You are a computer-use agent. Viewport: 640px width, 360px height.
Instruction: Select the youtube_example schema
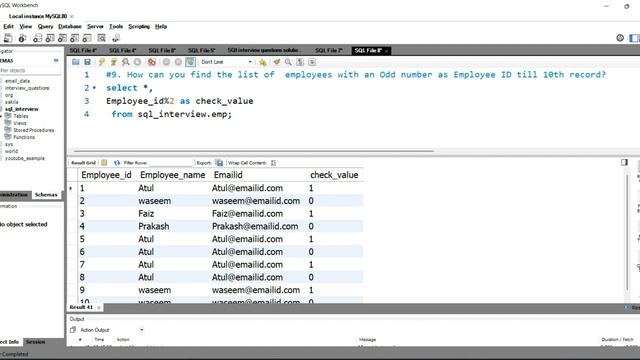[x=24, y=158]
